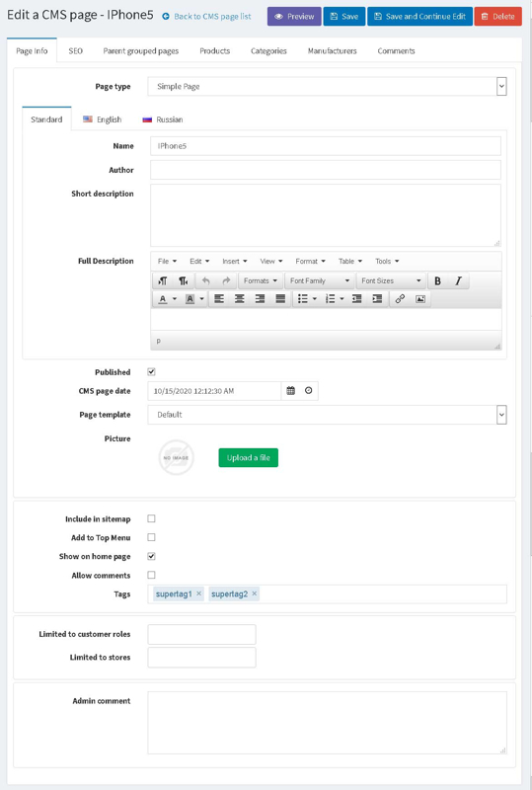Screen dimensions: 532x790
Task: Open the editor Insert menu
Action: (x=235, y=261)
